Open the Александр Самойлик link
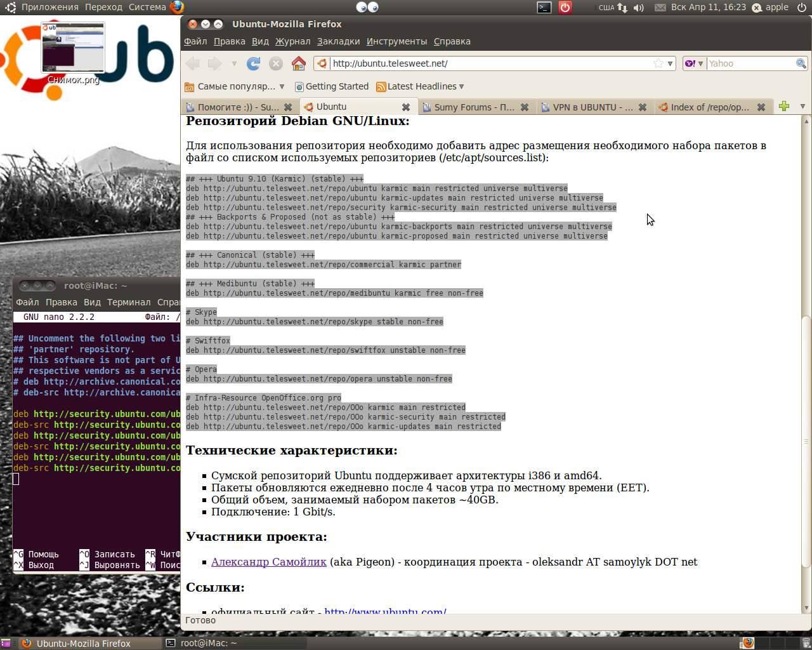Image resolution: width=812 pixels, height=650 pixels. pyautogui.click(x=268, y=562)
